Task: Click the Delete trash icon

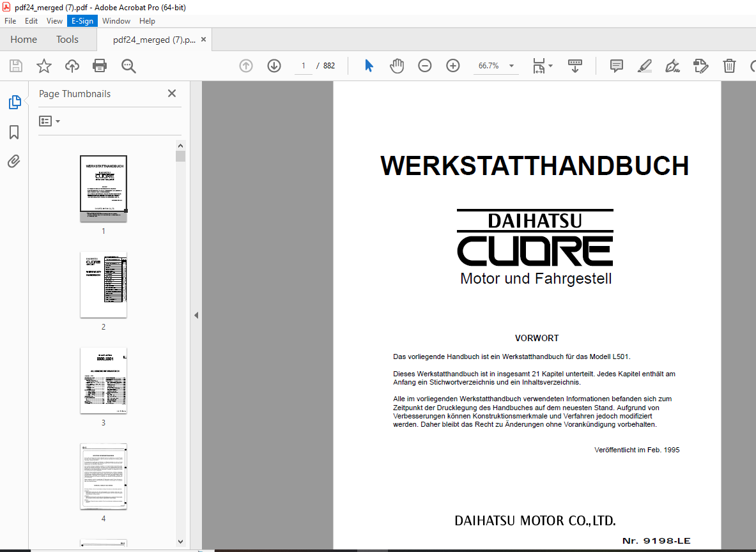Action: coord(729,66)
